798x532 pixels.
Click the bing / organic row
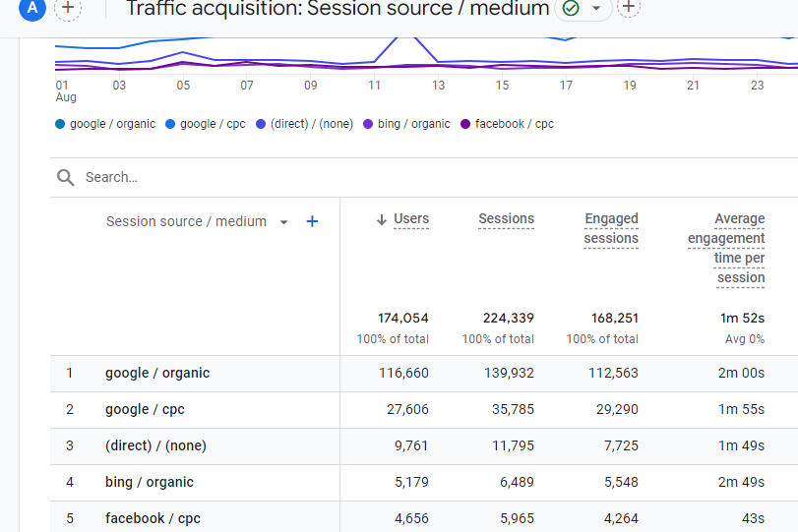pos(424,482)
